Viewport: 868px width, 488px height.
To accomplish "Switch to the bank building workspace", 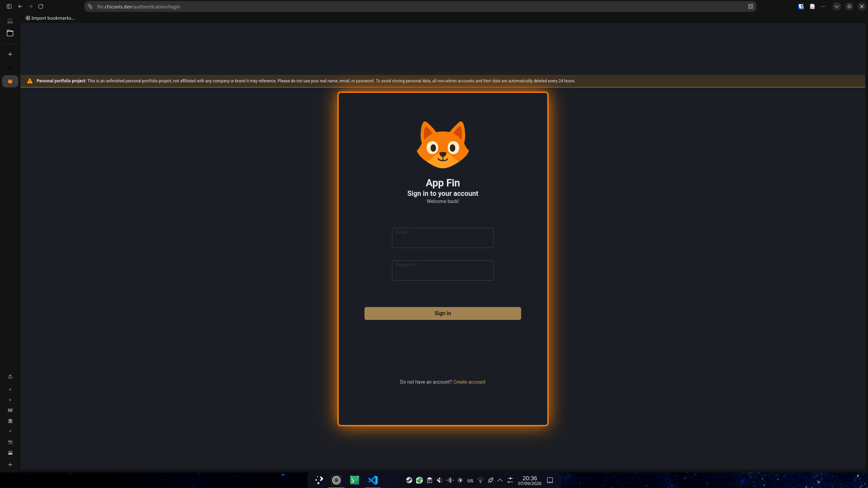I will (x=10, y=421).
